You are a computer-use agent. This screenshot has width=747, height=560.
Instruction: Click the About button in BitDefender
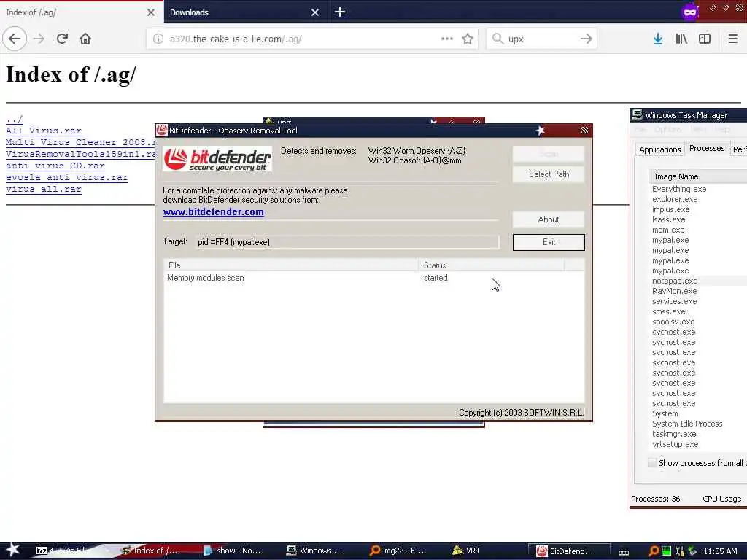point(549,219)
